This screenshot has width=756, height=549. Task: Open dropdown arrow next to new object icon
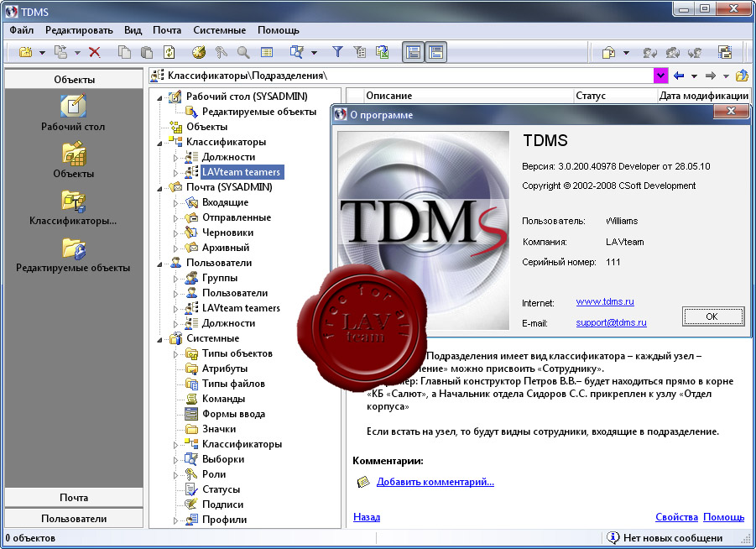click(x=42, y=53)
